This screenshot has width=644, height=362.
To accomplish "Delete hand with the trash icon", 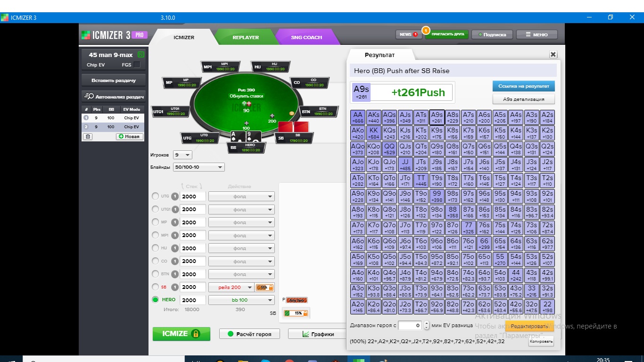I will pos(88,137).
